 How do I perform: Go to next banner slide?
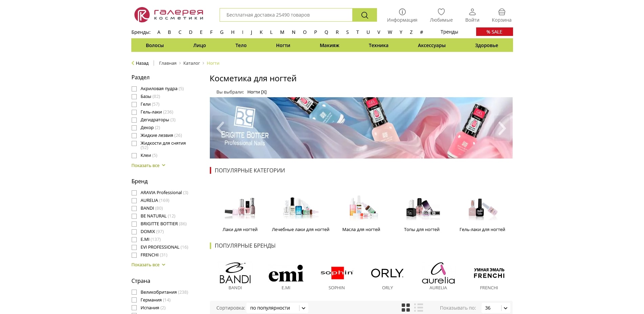[502, 128]
